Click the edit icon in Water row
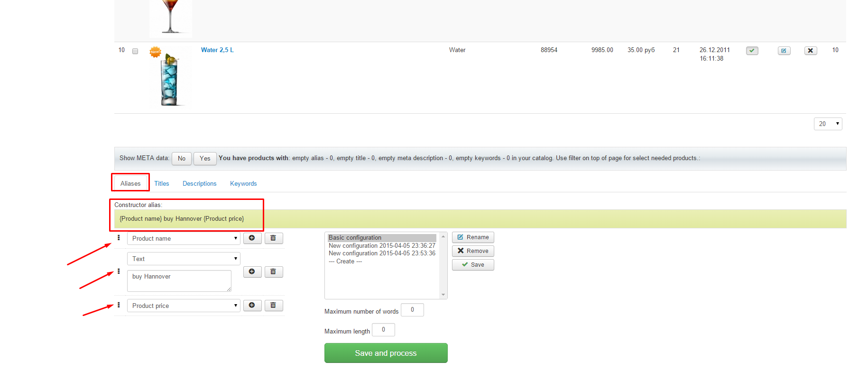 pos(784,51)
